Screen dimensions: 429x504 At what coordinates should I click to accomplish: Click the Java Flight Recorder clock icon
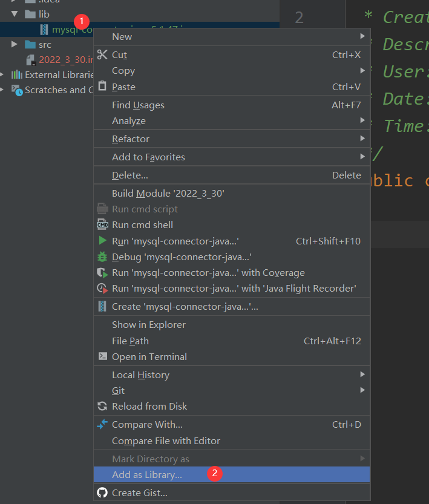pyautogui.click(x=102, y=289)
